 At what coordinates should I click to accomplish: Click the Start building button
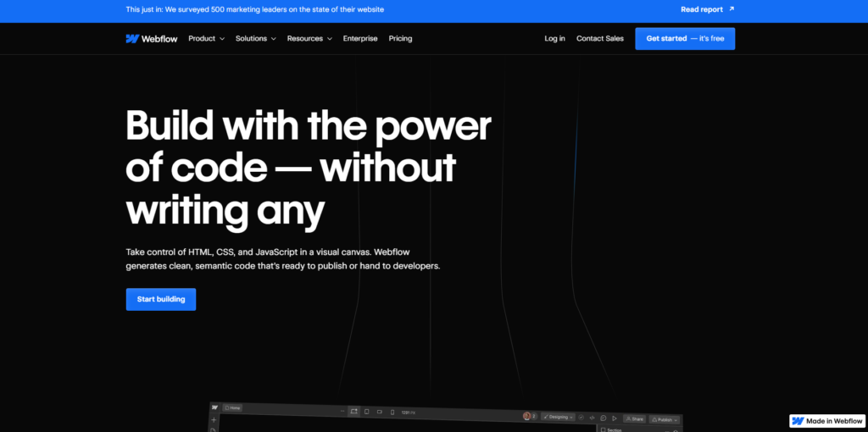tap(161, 299)
